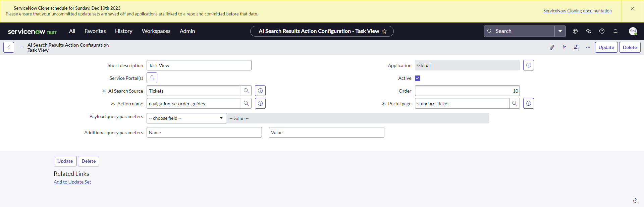Open the Add to Update Set link
The width and height of the screenshot is (644, 207).
point(72,182)
